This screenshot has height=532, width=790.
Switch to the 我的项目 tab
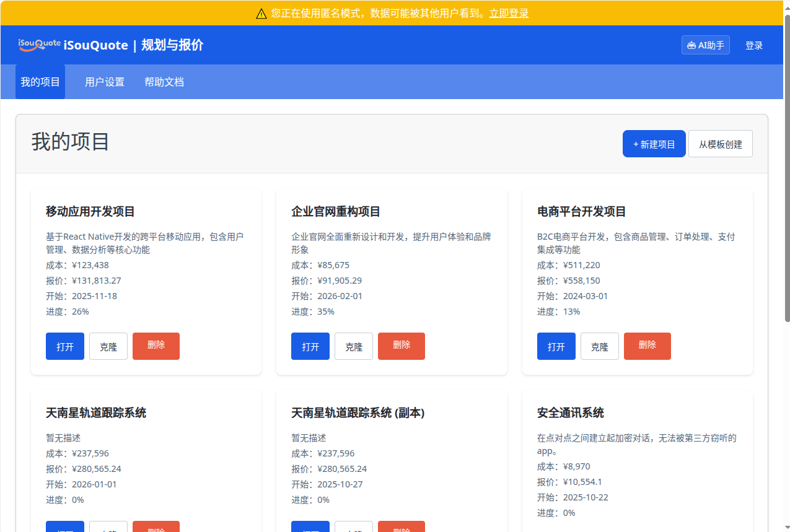coord(40,82)
